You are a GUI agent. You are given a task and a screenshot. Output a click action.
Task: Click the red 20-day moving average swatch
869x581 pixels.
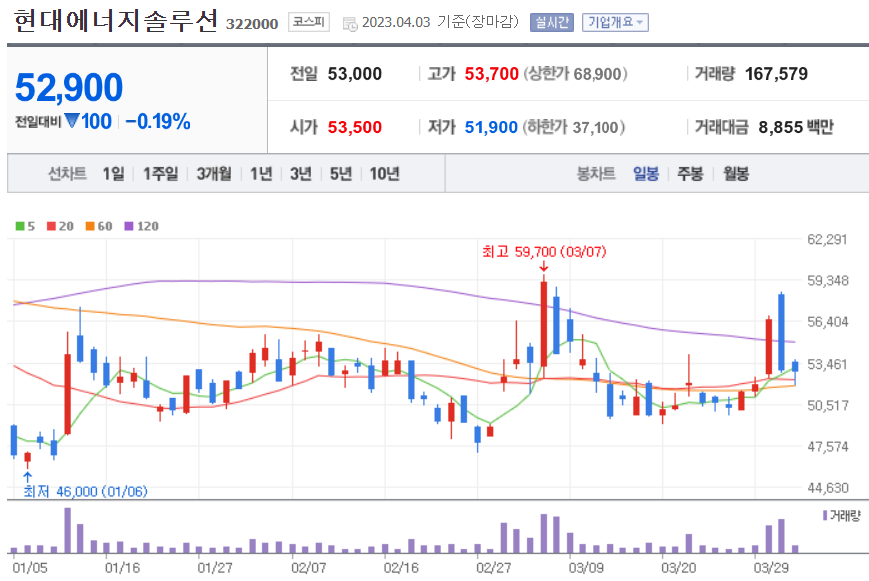point(52,226)
